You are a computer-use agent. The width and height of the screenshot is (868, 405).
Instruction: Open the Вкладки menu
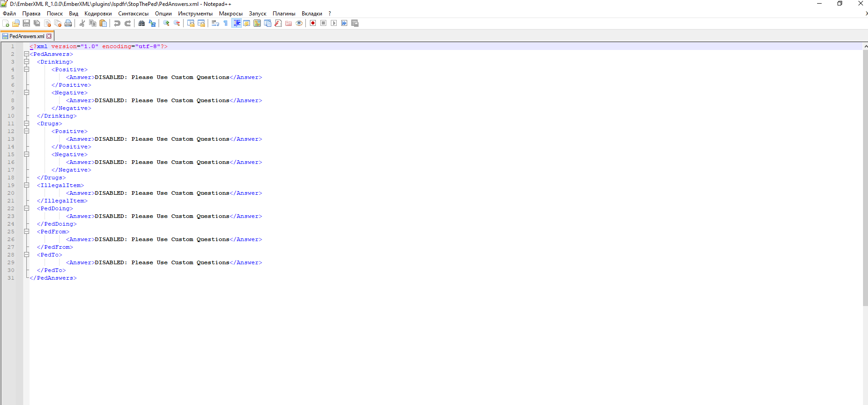pyautogui.click(x=312, y=14)
